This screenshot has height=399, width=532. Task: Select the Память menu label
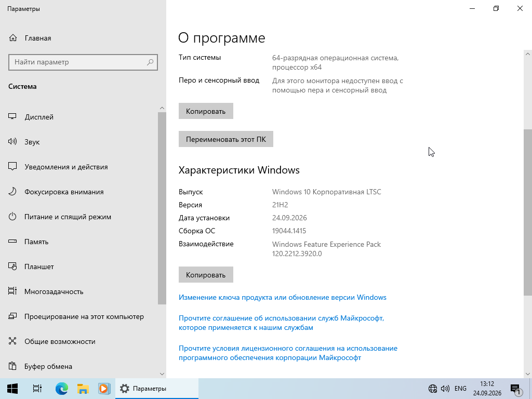pyautogui.click(x=36, y=242)
